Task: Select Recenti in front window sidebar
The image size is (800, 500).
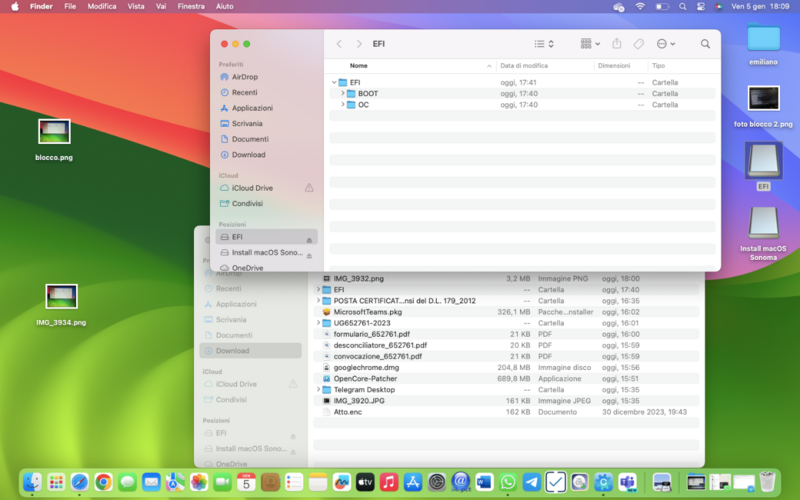Action: tap(266, 92)
